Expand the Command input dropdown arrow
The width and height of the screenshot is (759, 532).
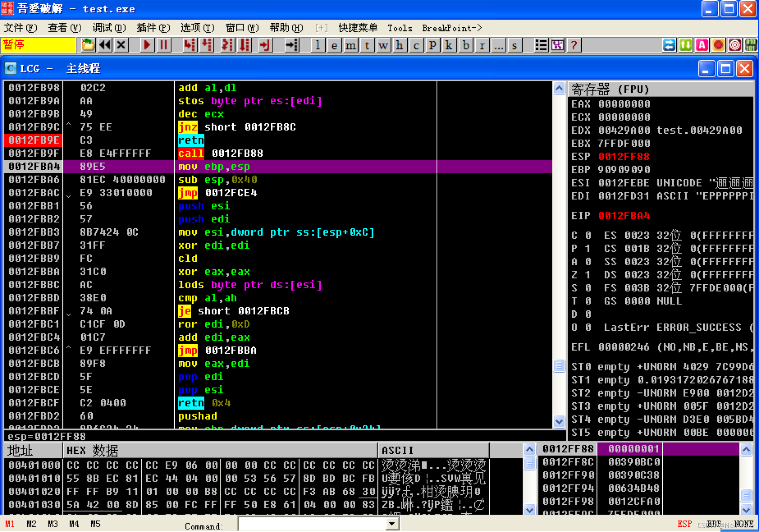point(392,524)
